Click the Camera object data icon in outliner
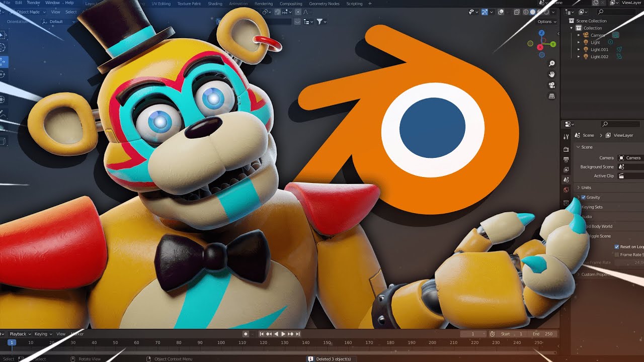644x362 pixels. 616,35
